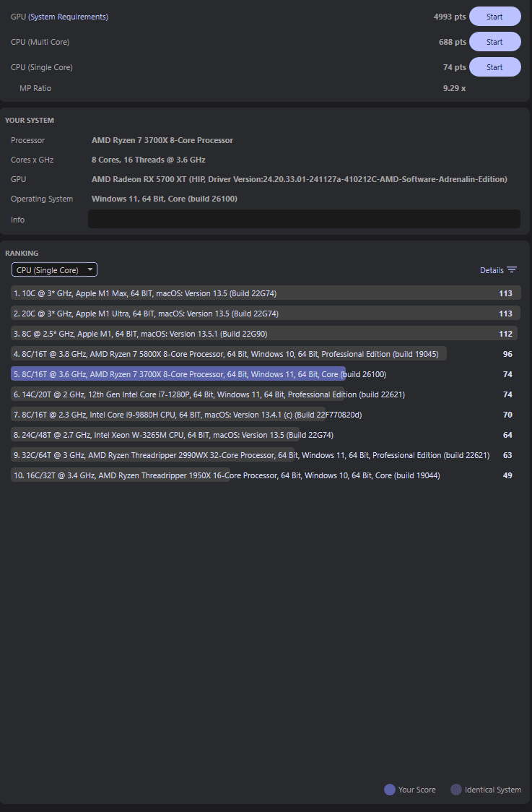Start the CPU Multi Core benchmark

pyautogui.click(x=494, y=42)
